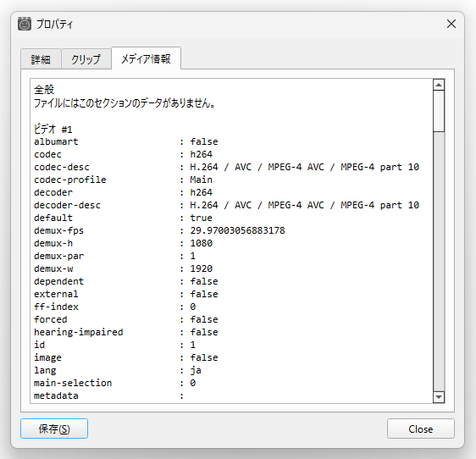Screen dimensions: 476x459
Task: Click the scrollbar down arrow
Action: [439, 397]
